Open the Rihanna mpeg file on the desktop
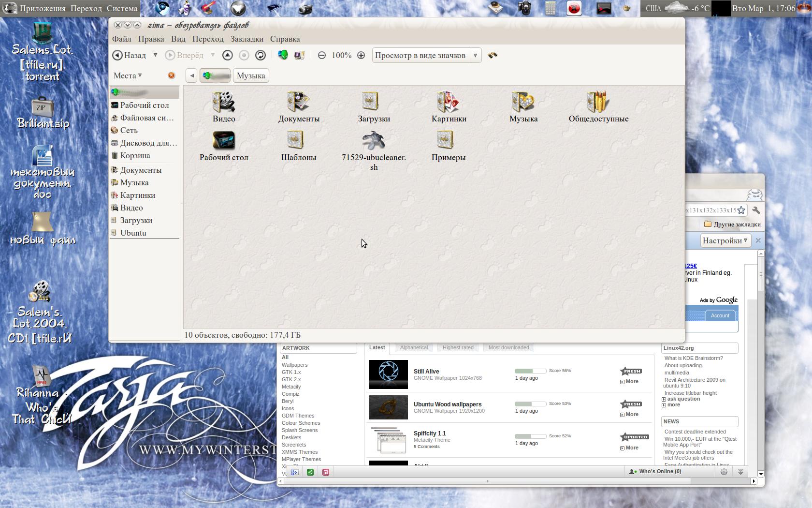This screenshot has width=812, height=508. tap(42, 395)
